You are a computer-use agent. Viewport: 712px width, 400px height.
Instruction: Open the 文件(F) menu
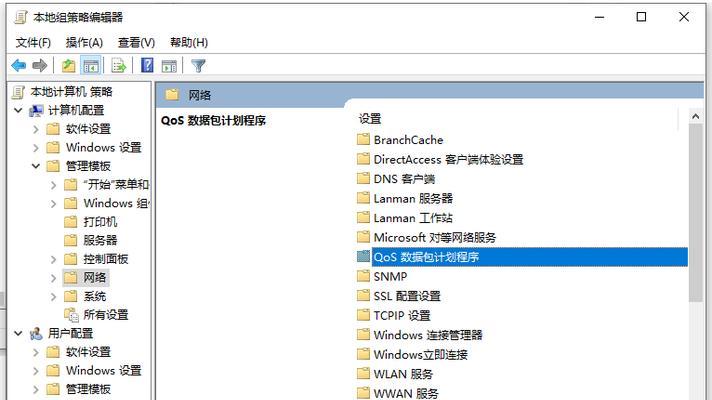click(x=33, y=43)
